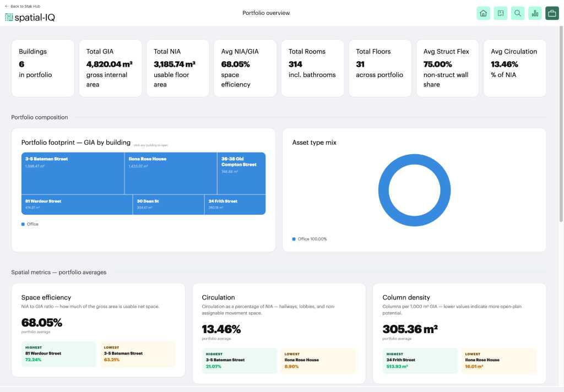Click the page vertical scrollbar
Image resolution: width=564 pixels, height=392 pixels.
561,124
